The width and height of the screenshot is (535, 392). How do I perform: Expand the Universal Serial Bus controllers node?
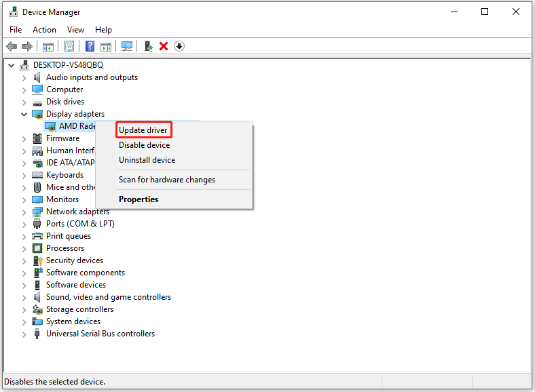point(24,334)
